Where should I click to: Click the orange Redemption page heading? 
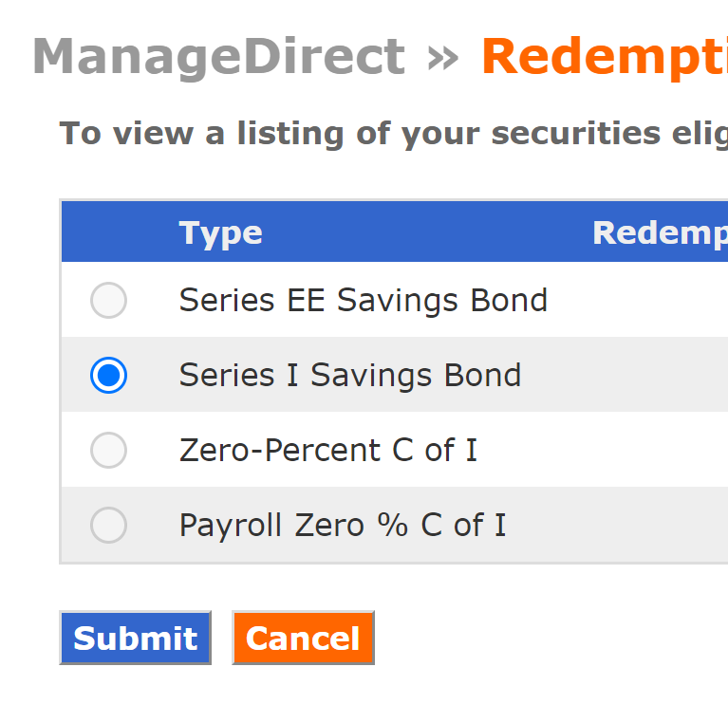click(x=604, y=57)
